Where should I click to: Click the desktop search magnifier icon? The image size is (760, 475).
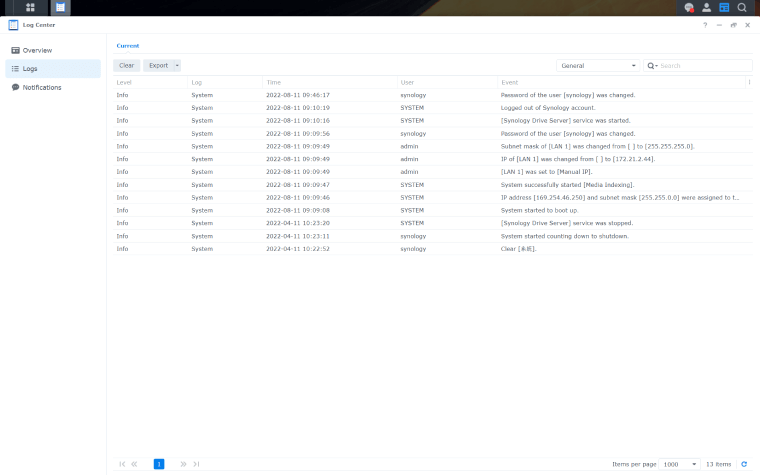click(742, 8)
